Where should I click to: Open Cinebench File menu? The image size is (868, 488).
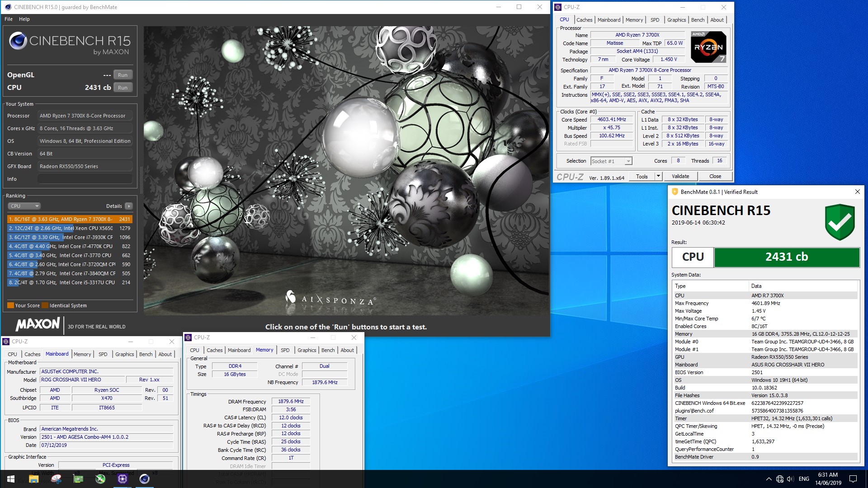click(9, 19)
